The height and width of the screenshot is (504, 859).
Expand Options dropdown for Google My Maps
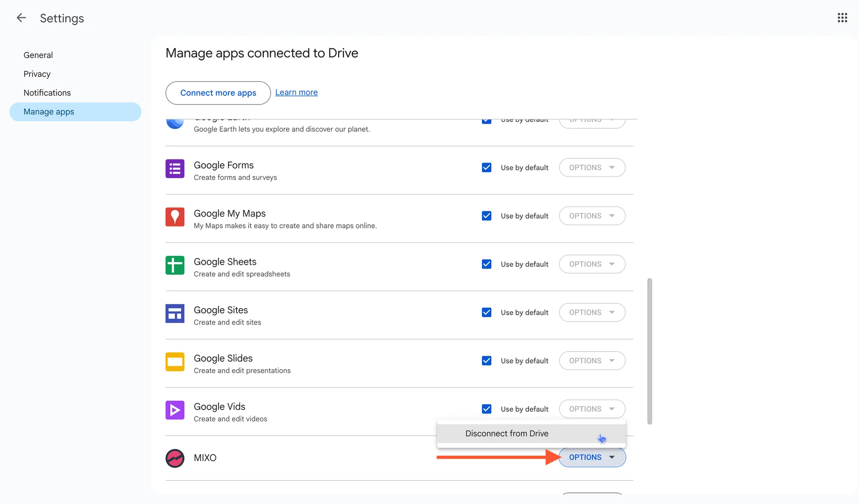592,216
